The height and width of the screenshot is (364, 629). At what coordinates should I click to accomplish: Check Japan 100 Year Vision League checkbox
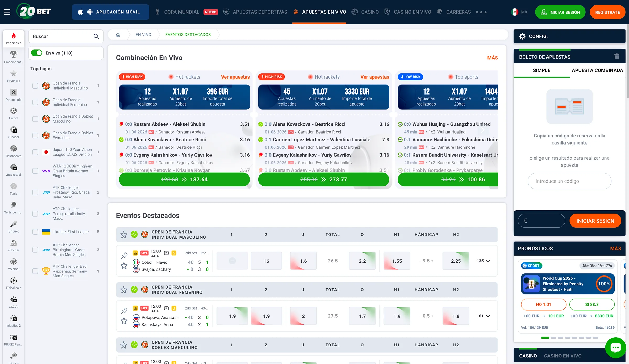coord(35,152)
